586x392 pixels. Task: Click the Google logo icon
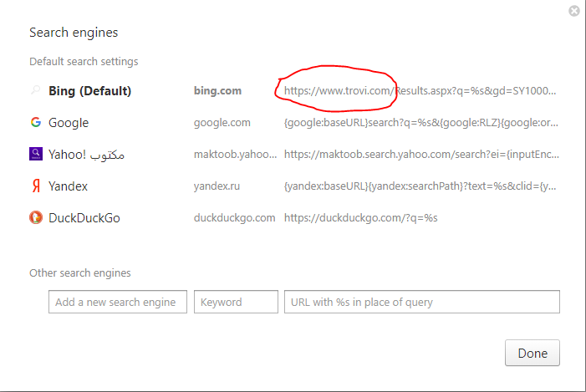coord(36,122)
